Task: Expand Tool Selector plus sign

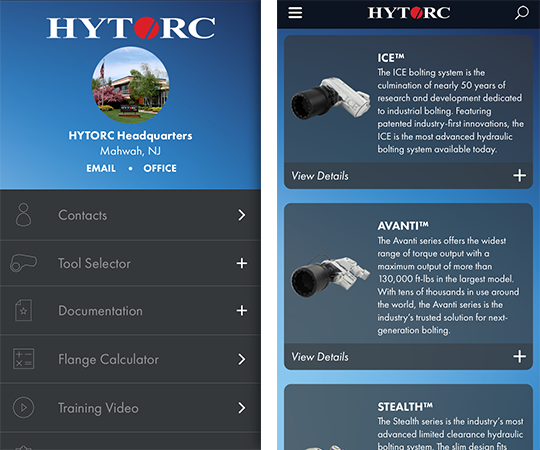Action: [242, 263]
